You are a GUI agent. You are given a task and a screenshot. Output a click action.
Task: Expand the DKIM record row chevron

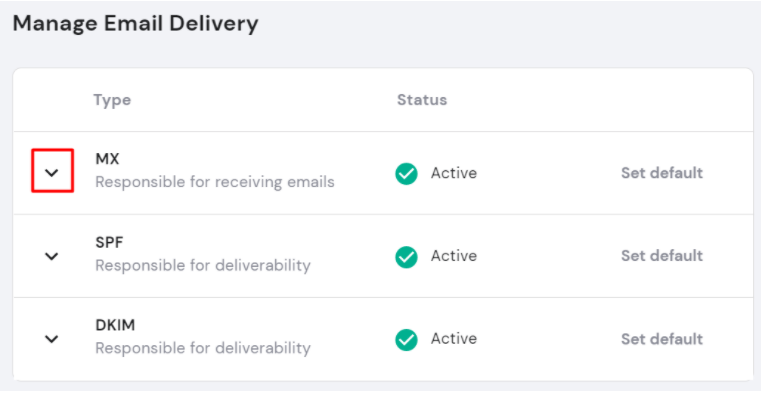(52, 339)
